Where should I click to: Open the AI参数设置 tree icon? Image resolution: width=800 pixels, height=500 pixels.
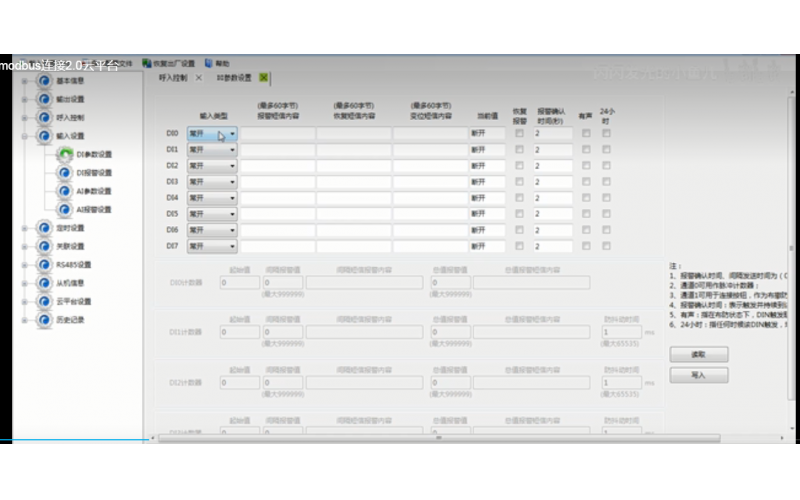[x=64, y=191]
